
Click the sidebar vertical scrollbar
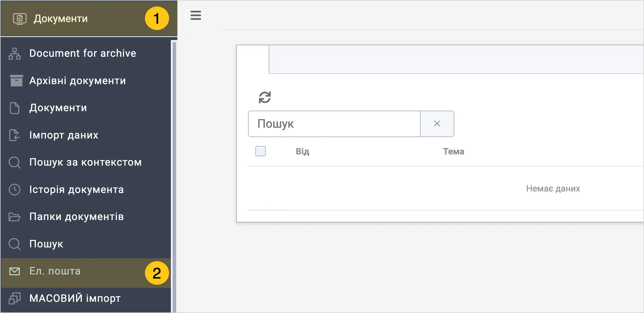coord(174,177)
